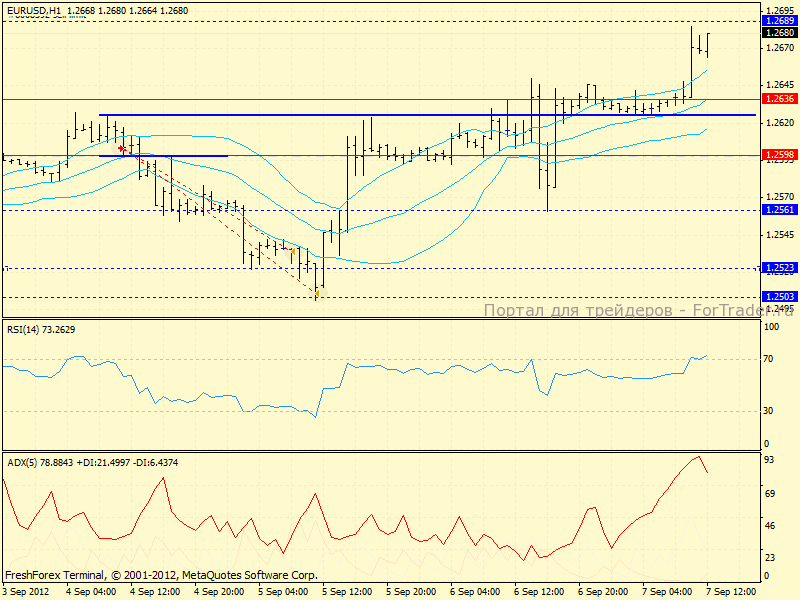Click the peak of the red ADX line
Viewport: 800px width, 600px height.
coord(699,457)
